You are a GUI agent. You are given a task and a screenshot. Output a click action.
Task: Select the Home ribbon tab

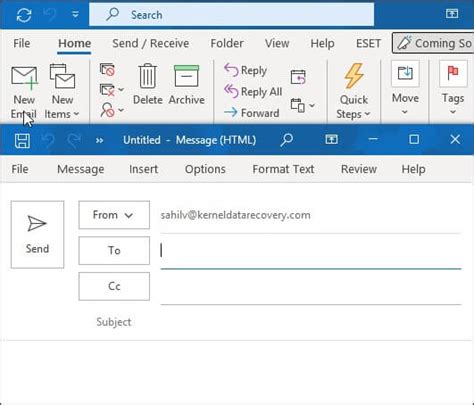pyautogui.click(x=75, y=43)
